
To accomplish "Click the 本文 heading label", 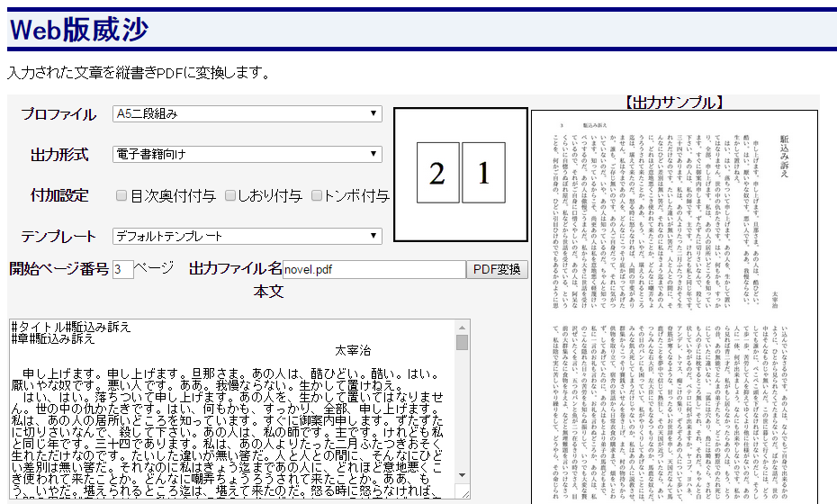I will tap(268, 292).
